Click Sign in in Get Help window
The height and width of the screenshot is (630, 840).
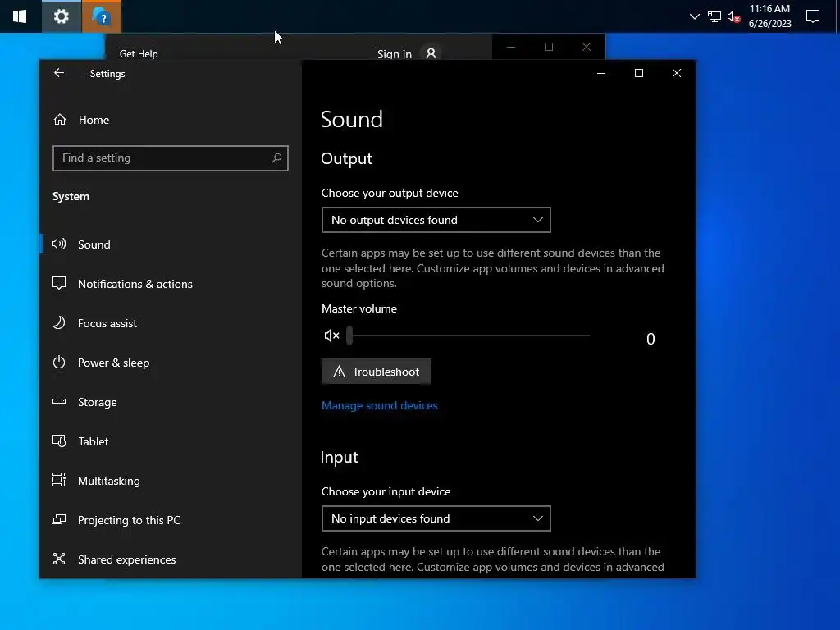395,54
